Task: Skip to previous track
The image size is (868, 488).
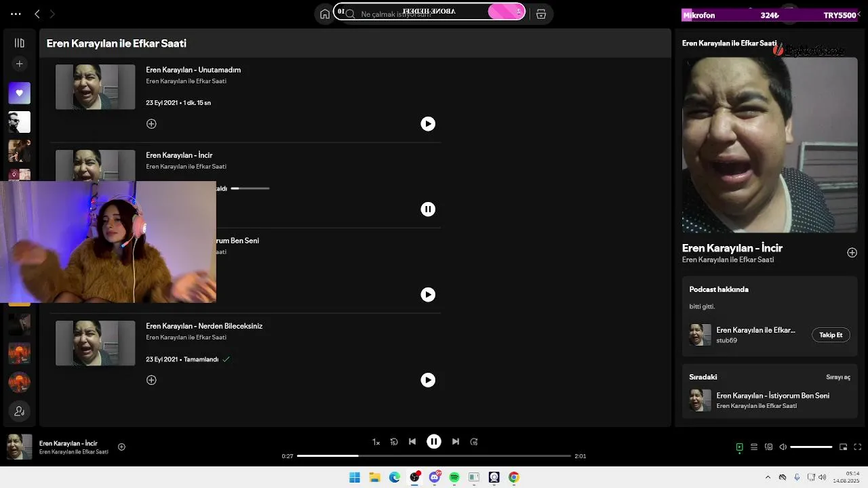Action: (x=412, y=442)
